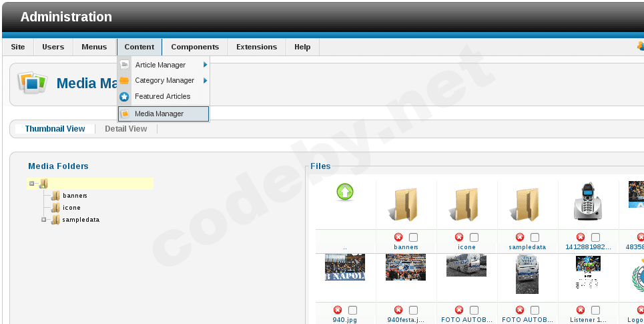Click the Media Manager menu item icon

pyautogui.click(x=125, y=114)
